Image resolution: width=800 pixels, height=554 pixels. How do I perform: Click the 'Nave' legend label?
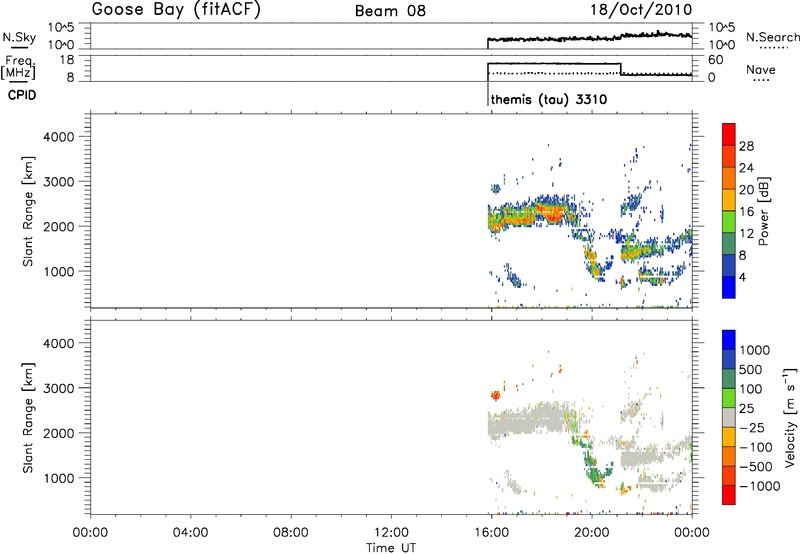pyautogui.click(x=761, y=70)
